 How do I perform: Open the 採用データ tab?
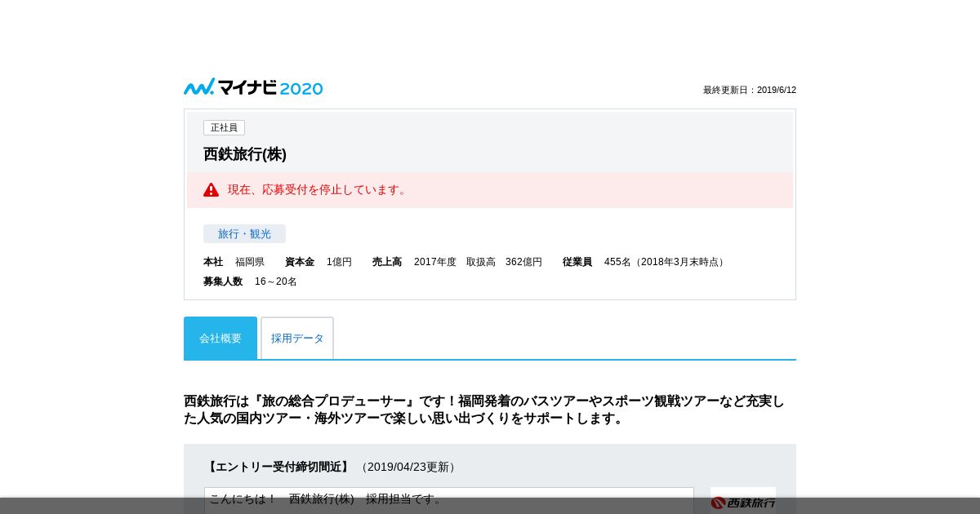point(297,338)
